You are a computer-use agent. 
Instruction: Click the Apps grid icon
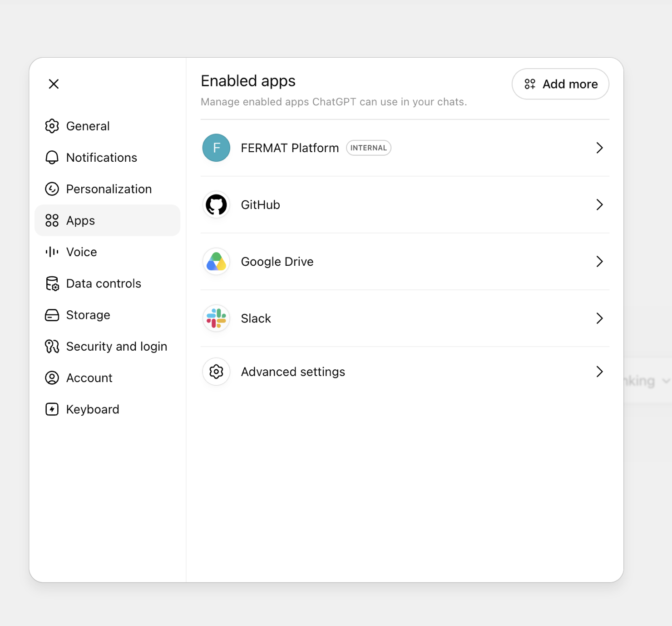pyautogui.click(x=52, y=220)
